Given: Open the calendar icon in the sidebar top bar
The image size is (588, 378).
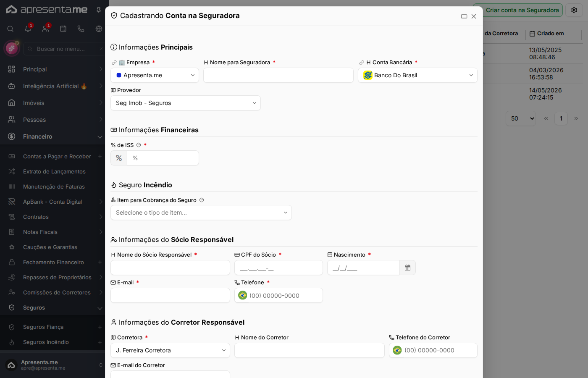Looking at the screenshot, I should 63,29.
